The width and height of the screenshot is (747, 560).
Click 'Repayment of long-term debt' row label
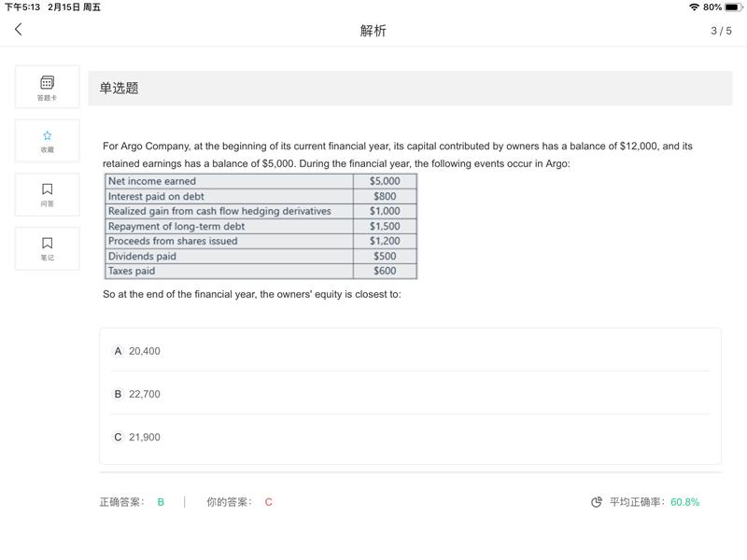point(176,226)
